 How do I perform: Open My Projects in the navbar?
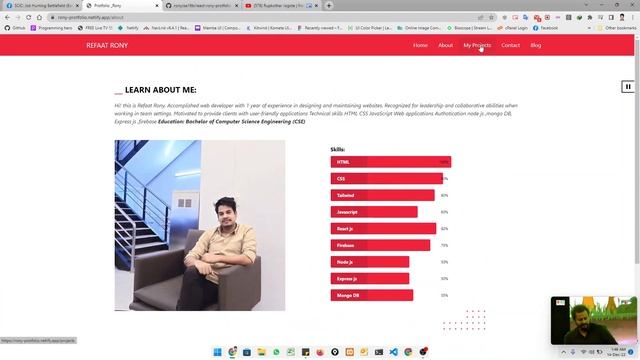477,45
